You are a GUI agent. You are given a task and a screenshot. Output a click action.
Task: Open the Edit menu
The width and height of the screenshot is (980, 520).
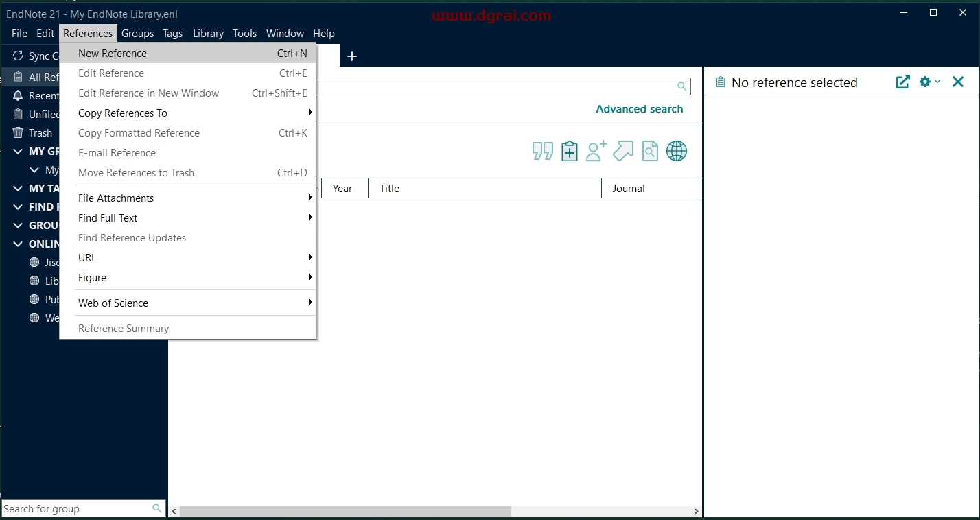(x=45, y=33)
